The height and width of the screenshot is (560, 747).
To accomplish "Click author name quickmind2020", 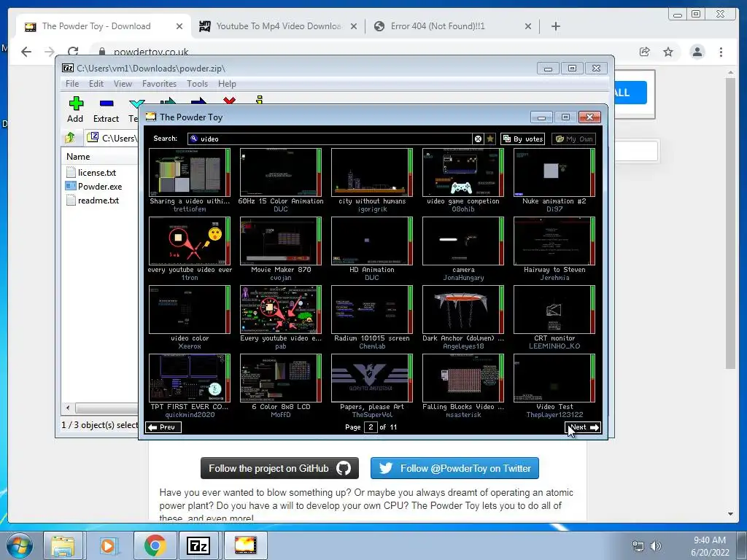I will [190, 415].
